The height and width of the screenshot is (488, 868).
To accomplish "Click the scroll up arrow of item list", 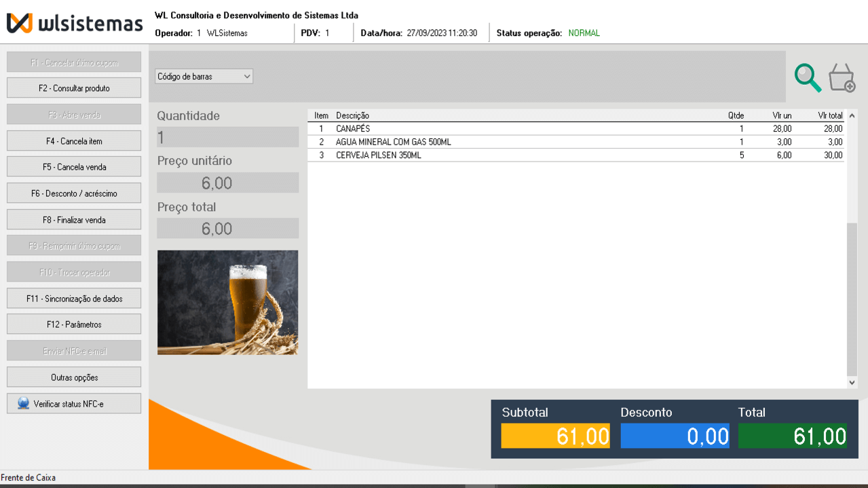I will point(852,116).
